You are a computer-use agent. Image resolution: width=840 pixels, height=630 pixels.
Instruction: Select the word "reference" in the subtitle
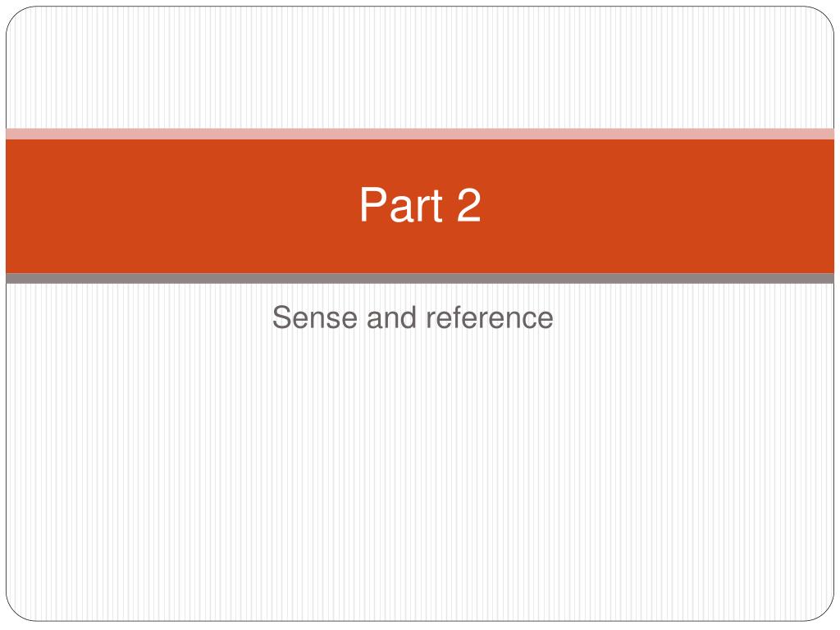(x=490, y=317)
